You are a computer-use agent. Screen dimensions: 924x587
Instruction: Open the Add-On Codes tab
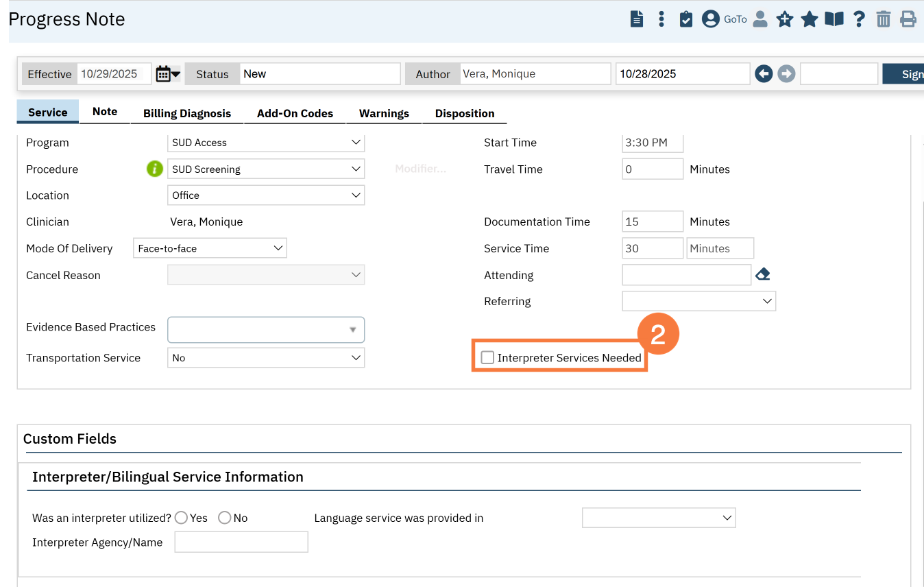click(295, 113)
